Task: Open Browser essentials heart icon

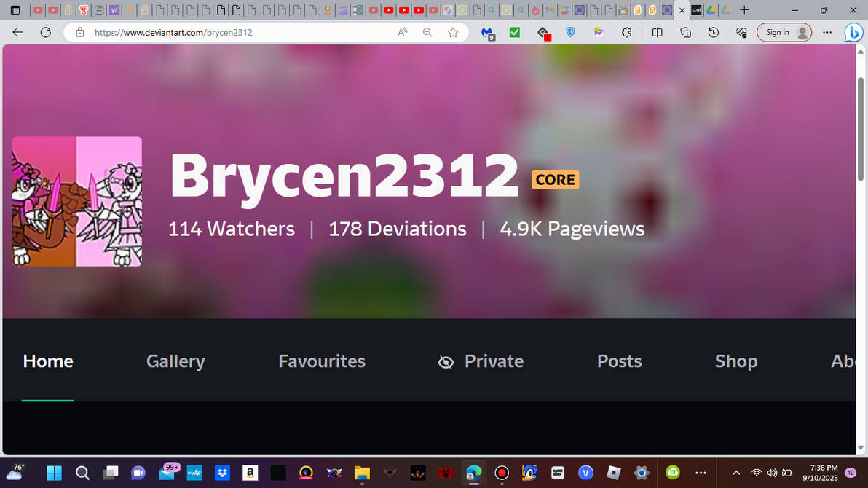Action: [742, 33]
